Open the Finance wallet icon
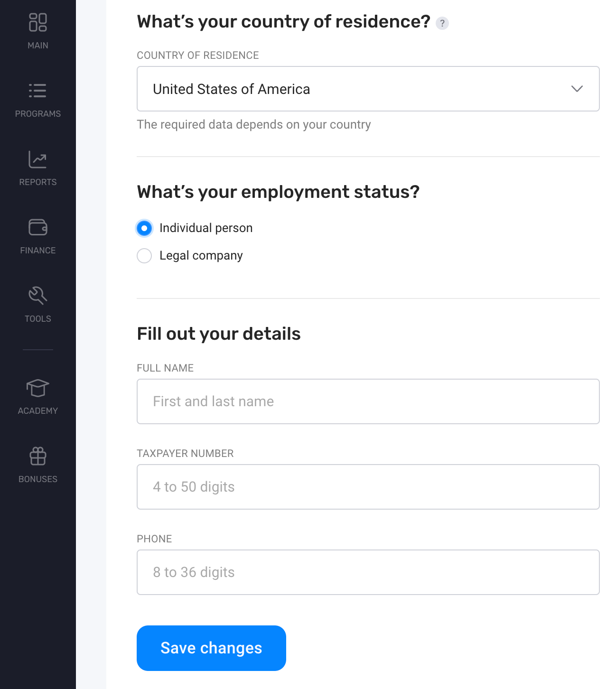 pos(38,227)
